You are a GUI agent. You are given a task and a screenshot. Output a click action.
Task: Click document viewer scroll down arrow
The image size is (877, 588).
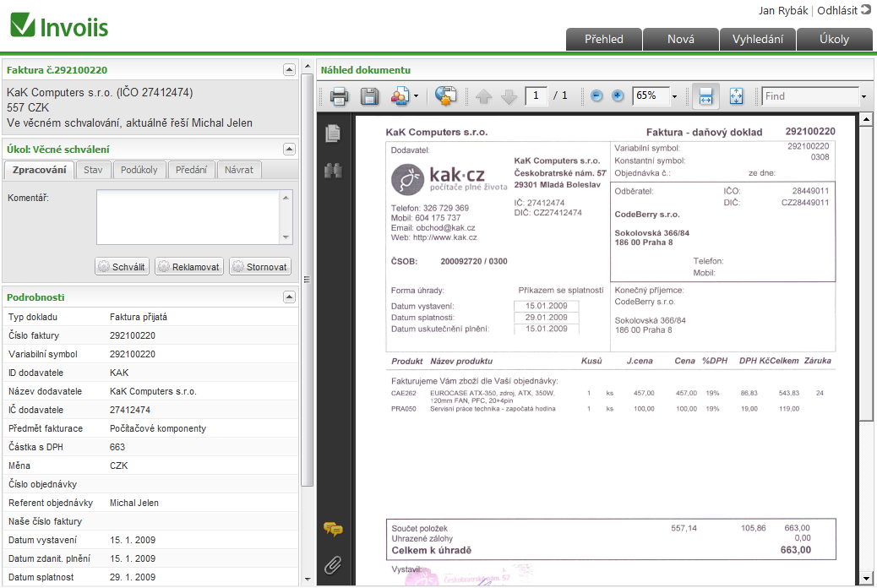[x=866, y=579]
